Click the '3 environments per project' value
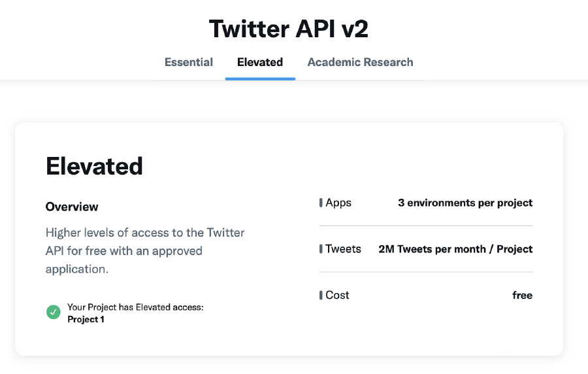Image resolution: width=588 pixels, height=374 pixels. (465, 203)
